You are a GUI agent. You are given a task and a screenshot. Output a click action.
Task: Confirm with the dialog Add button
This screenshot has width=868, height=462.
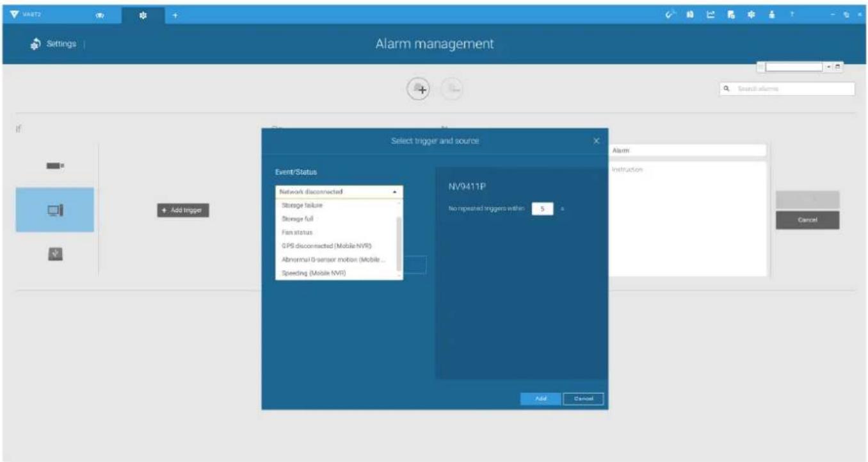[x=541, y=399]
